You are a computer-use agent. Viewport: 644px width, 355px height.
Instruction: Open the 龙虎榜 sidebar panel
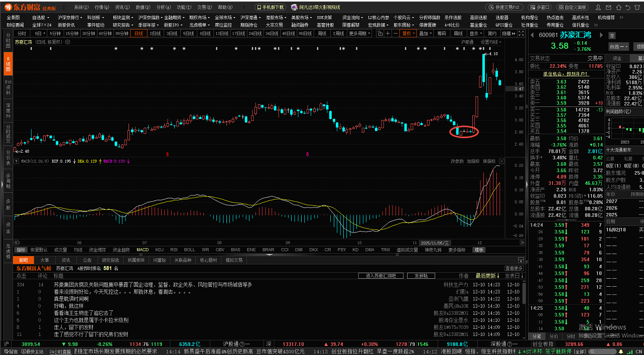pyautogui.click(x=8, y=251)
